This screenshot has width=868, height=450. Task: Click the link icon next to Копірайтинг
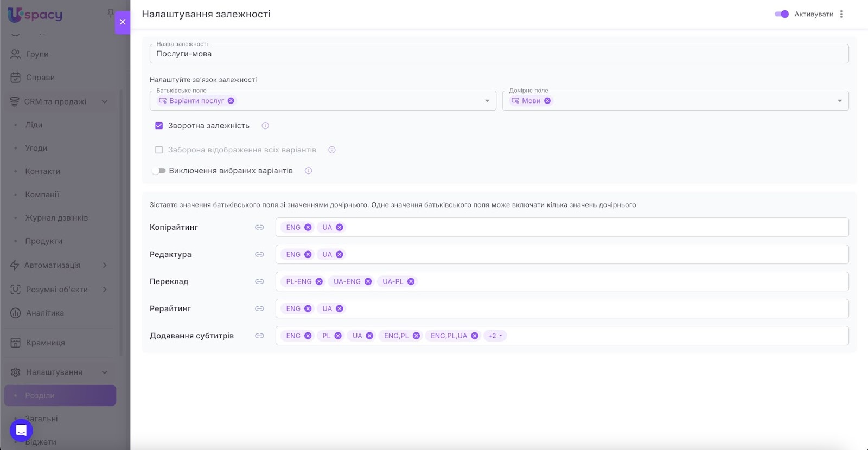(259, 227)
